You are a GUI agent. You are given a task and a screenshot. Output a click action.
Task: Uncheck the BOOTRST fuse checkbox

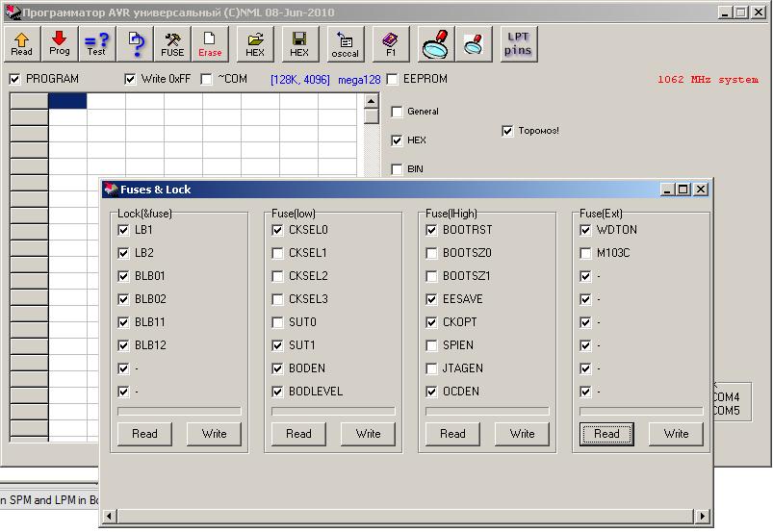pos(431,230)
